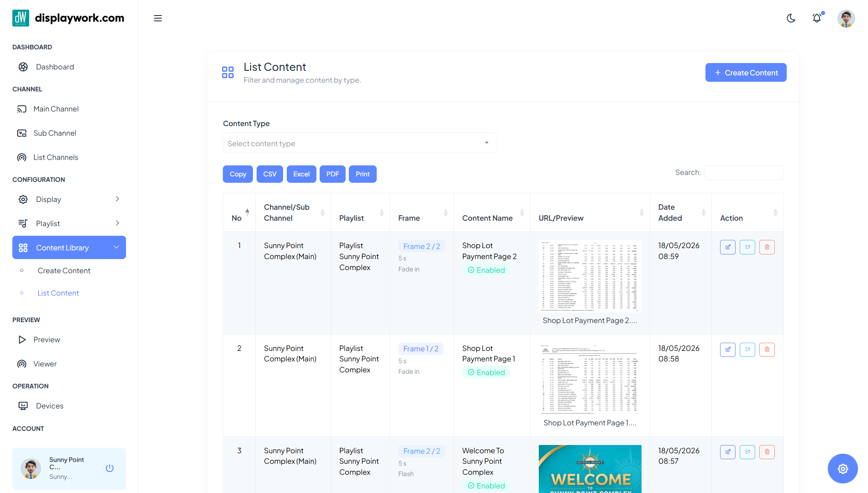Open notifications bell icon
Viewport: 868px width, 493px height.
pyautogui.click(x=817, y=18)
